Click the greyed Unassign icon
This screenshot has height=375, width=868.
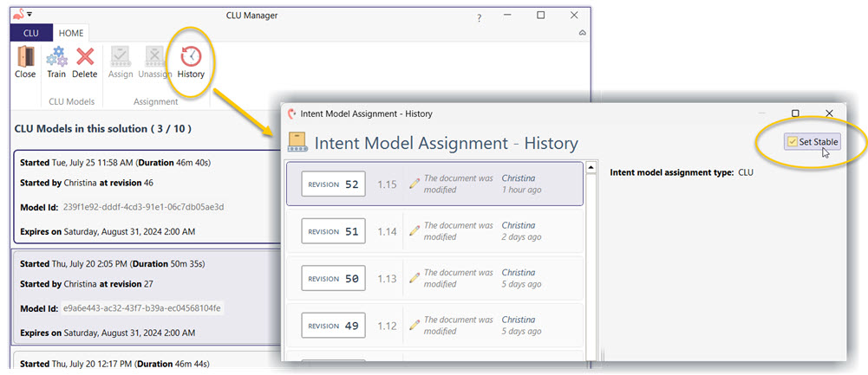[x=154, y=57]
